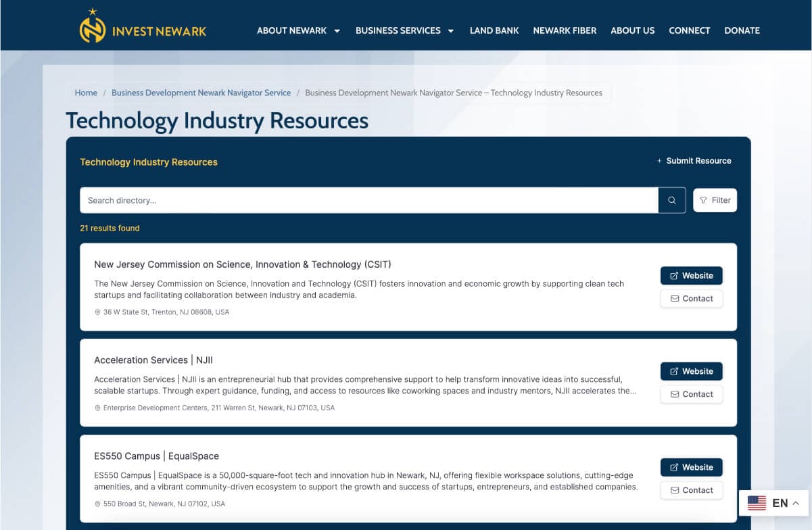Open ES550 Campus EqualSpace Website

tap(691, 467)
